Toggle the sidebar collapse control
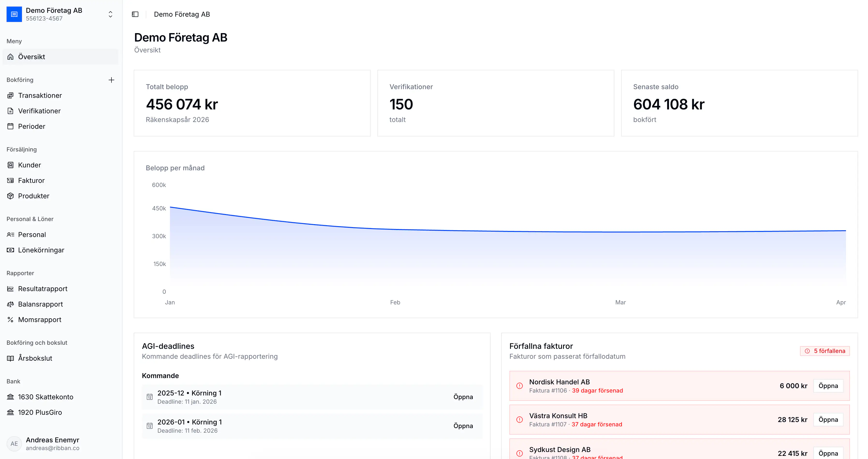This screenshot has height=459, width=868. click(x=135, y=14)
